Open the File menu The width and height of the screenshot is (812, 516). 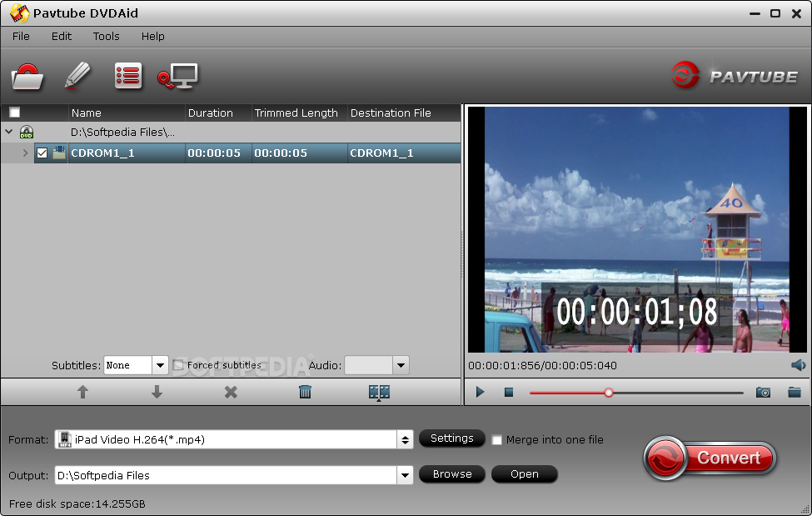pyautogui.click(x=21, y=37)
